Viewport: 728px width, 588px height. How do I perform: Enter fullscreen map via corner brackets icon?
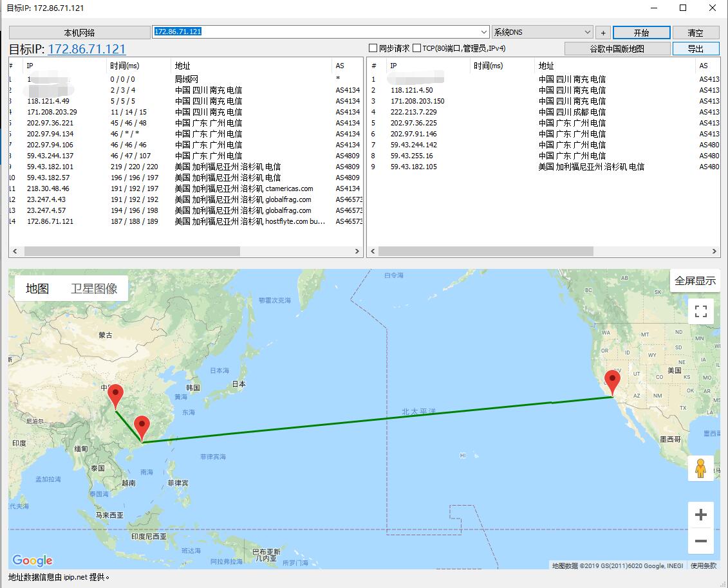(x=700, y=311)
